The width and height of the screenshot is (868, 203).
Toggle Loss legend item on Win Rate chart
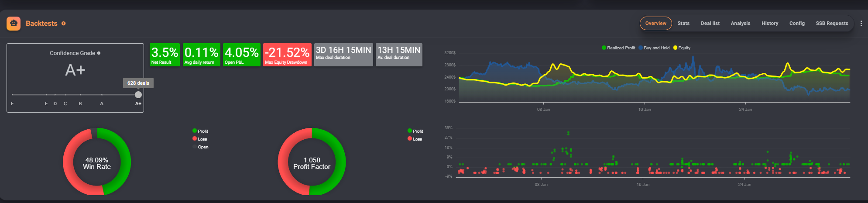pos(200,139)
